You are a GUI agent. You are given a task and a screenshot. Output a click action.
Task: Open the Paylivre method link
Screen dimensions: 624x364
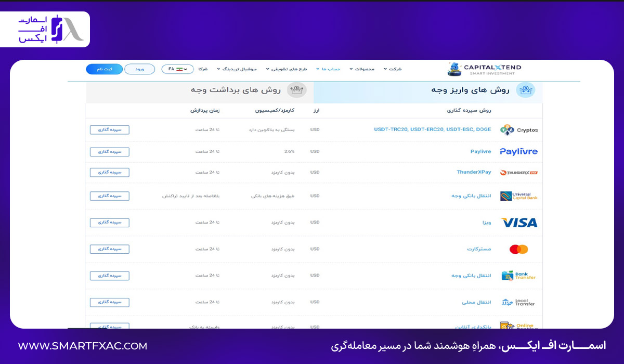(481, 151)
